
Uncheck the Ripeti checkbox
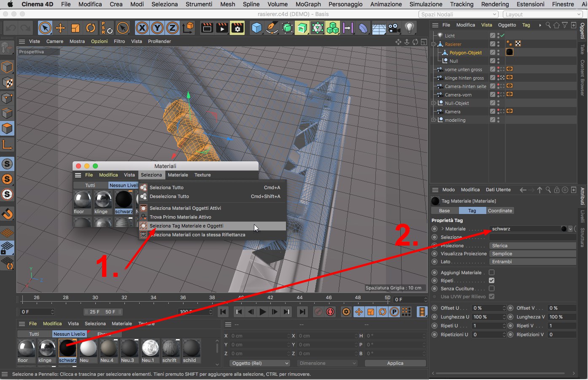491,281
